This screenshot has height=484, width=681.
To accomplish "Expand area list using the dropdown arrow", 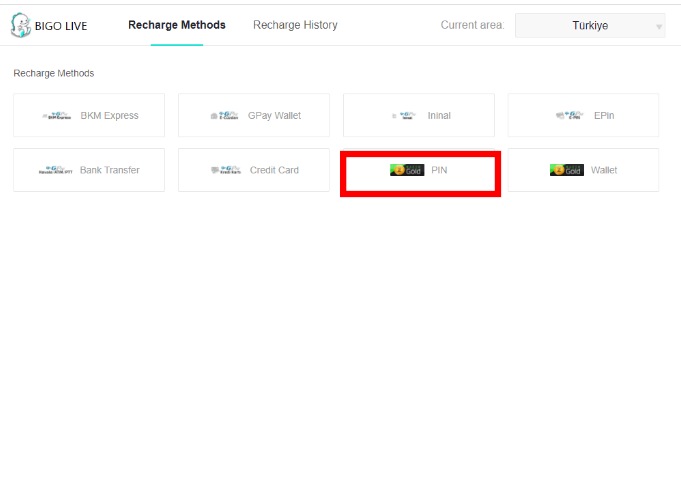I will click(659, 27).
